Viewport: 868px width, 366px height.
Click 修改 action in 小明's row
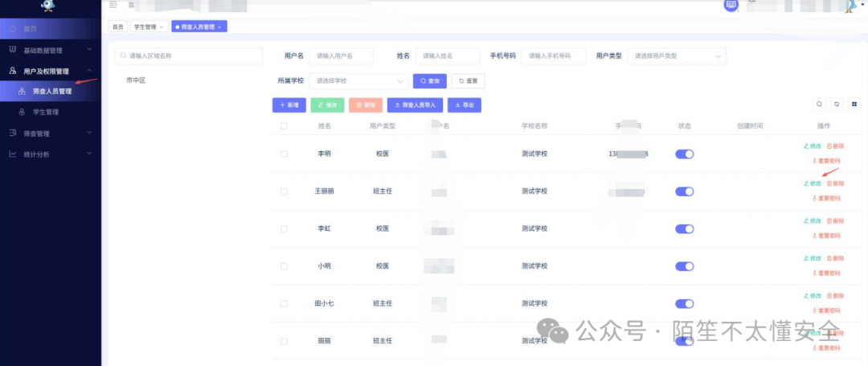pyautogui.click(x=812, y=258)
